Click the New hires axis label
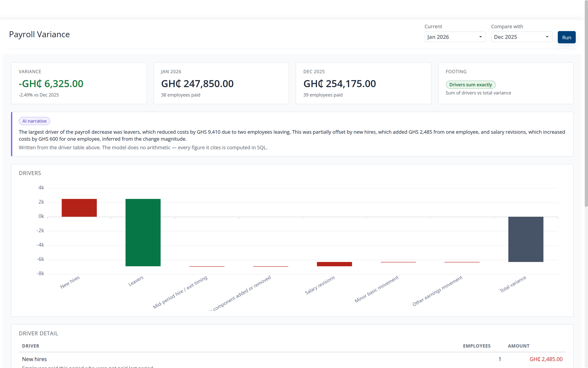Viewport: 588px width, 368px height. click(x=70, y=282)
